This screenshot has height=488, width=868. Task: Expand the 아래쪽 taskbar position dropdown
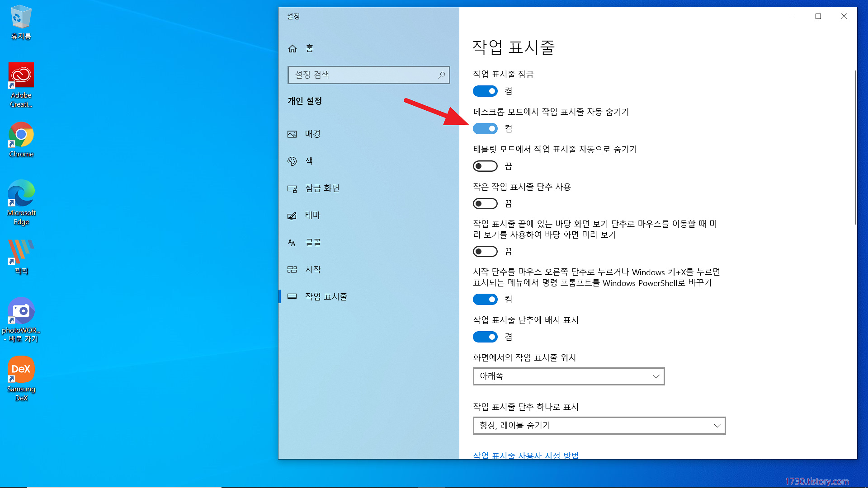click(568, 376)
